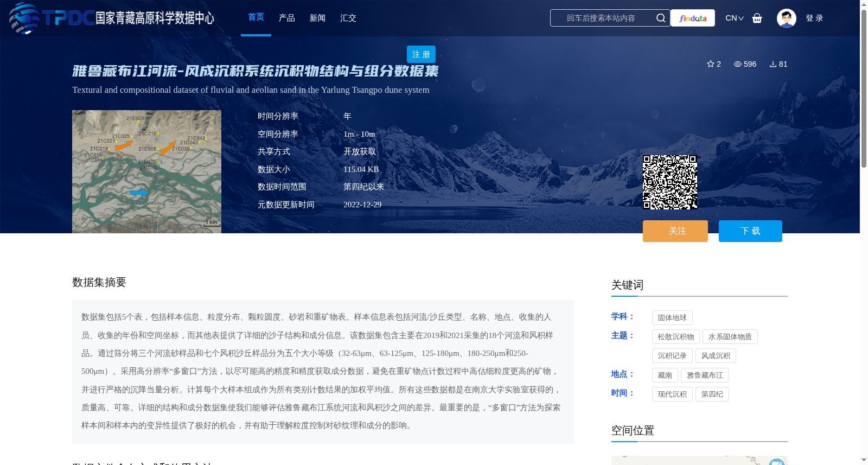Click the 1m - 10m spatial resolution value

[359, 134]
